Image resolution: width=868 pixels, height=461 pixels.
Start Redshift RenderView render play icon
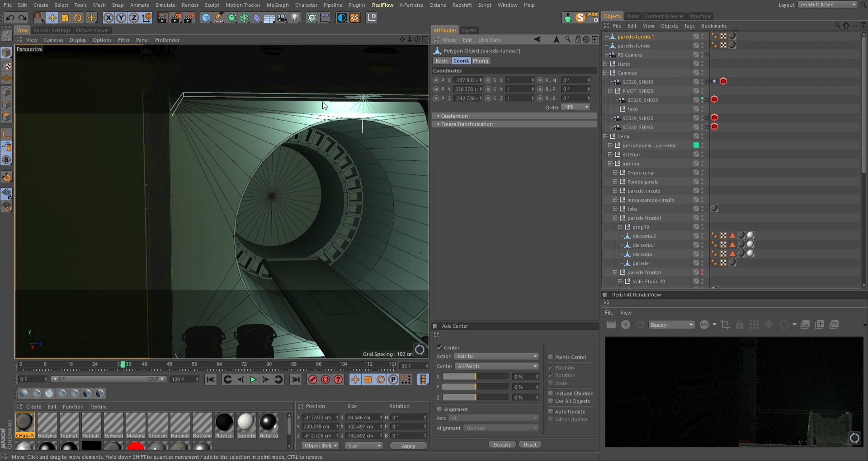tap(626, 325)
